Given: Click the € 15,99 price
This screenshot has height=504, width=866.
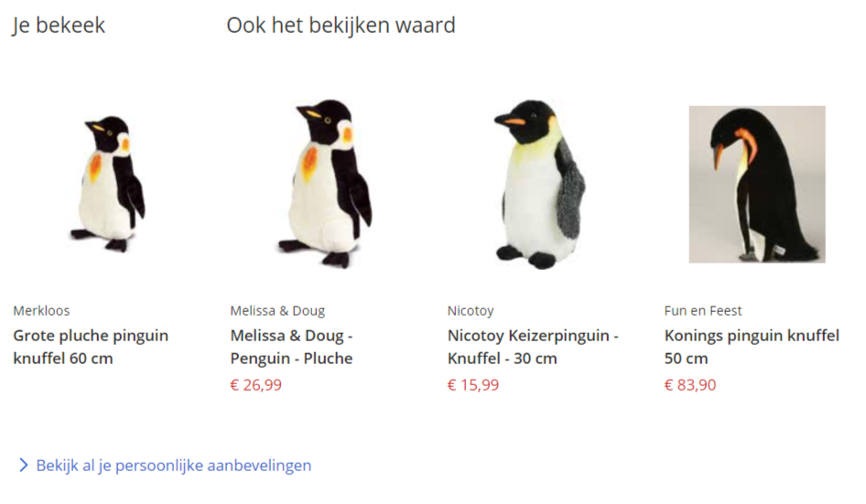Looking at the screenshot, I should [x=472, y=385].
